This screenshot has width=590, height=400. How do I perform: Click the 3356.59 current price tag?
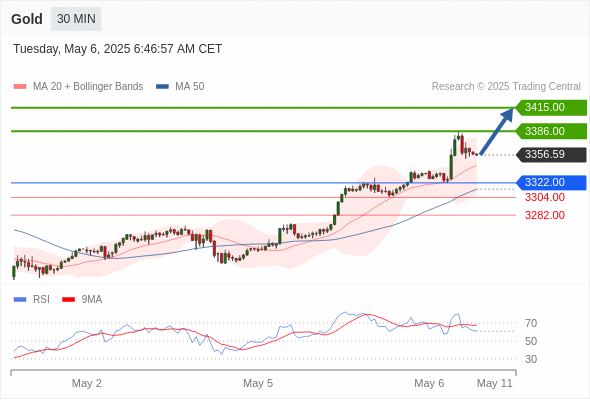[x=551, y=155]
